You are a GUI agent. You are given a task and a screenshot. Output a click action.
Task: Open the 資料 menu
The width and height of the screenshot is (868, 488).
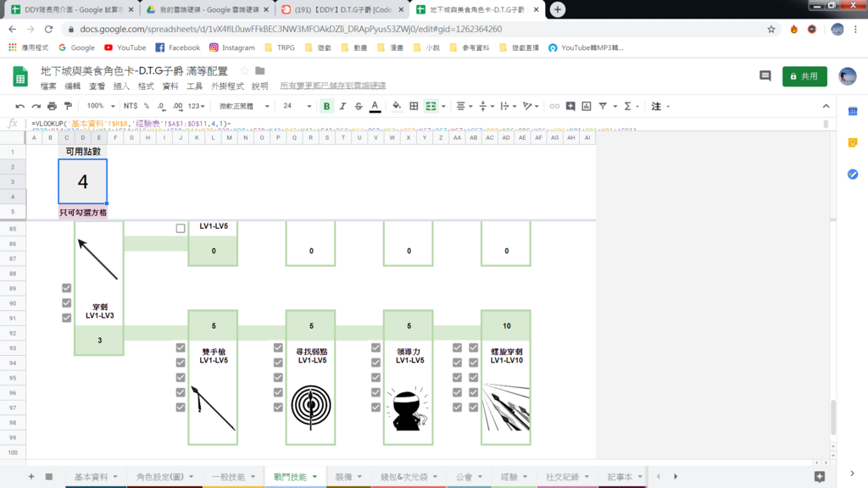click(170, 86)
